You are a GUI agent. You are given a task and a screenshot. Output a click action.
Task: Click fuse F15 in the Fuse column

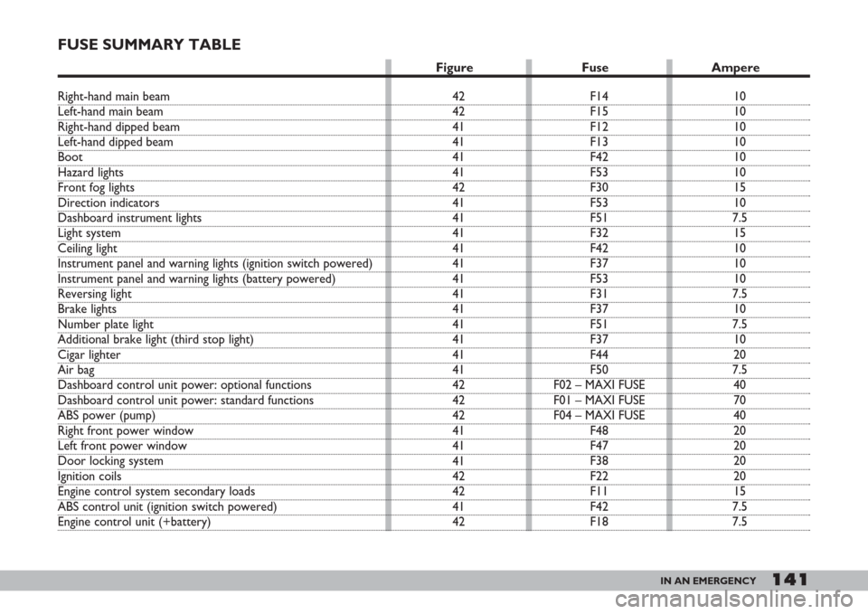(599, 111)
